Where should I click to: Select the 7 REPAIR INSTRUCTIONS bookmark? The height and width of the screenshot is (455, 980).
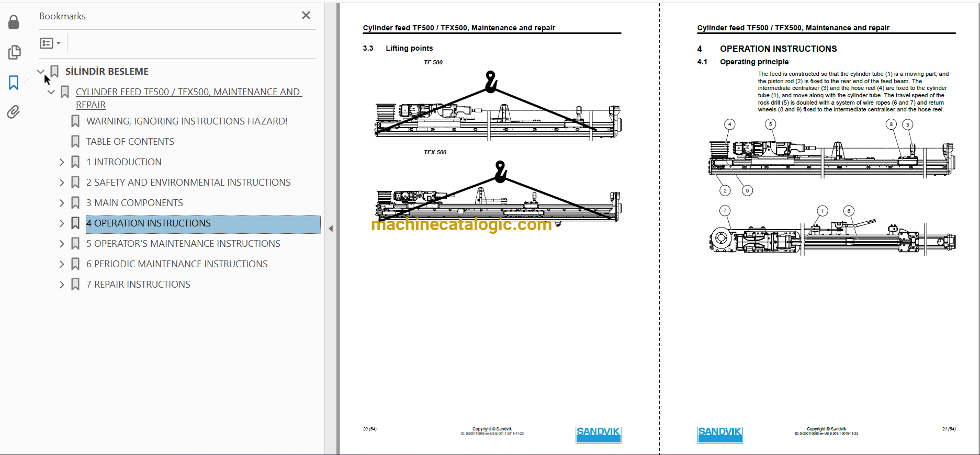[x=138, y=285]
